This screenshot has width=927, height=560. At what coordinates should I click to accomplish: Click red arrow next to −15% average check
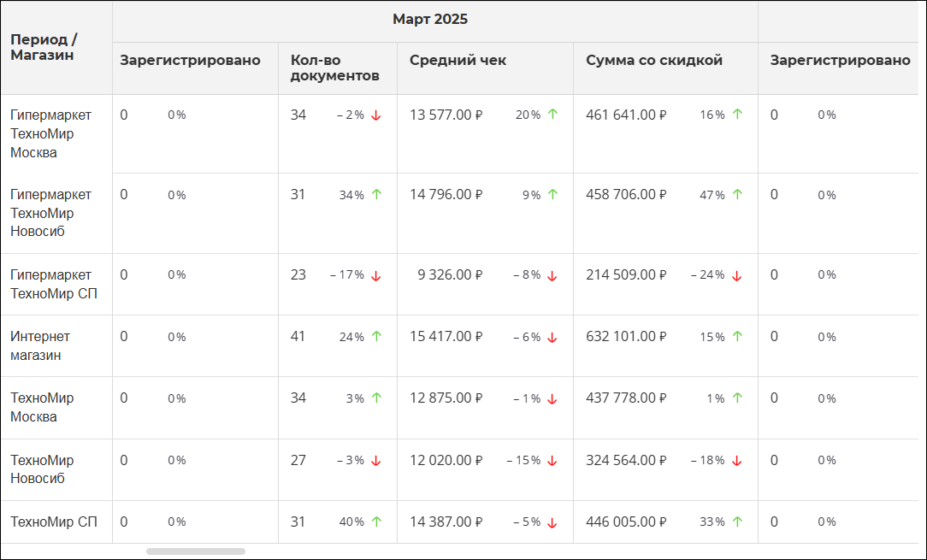tap(552, 461)
